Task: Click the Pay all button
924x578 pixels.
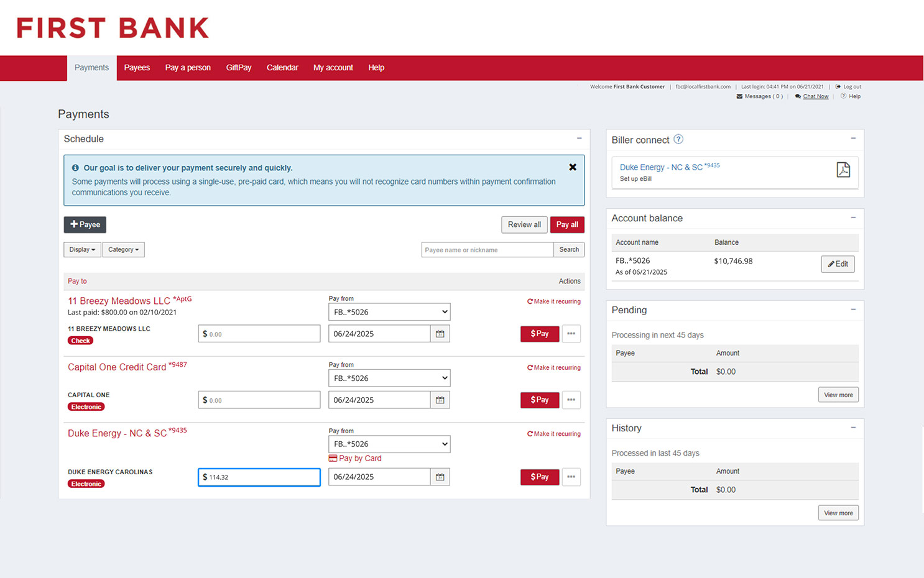Action: tap(567, 224)
